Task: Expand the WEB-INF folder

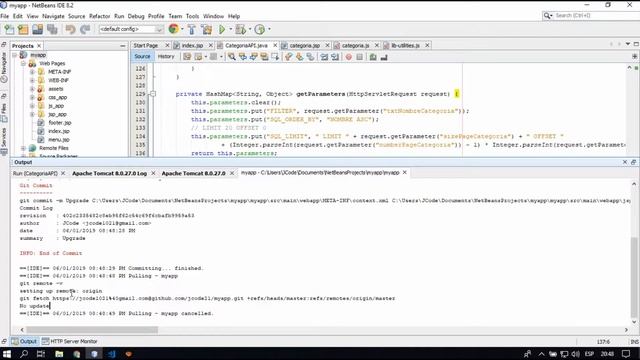Action: pyautogui.click(x=32, y=80)
